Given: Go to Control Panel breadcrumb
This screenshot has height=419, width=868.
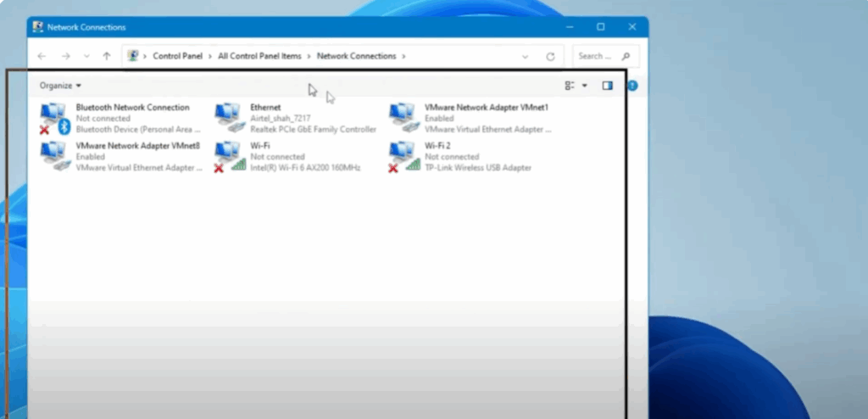Looking at the screenshot, I should pyautogui.click(x=178, y=56).
